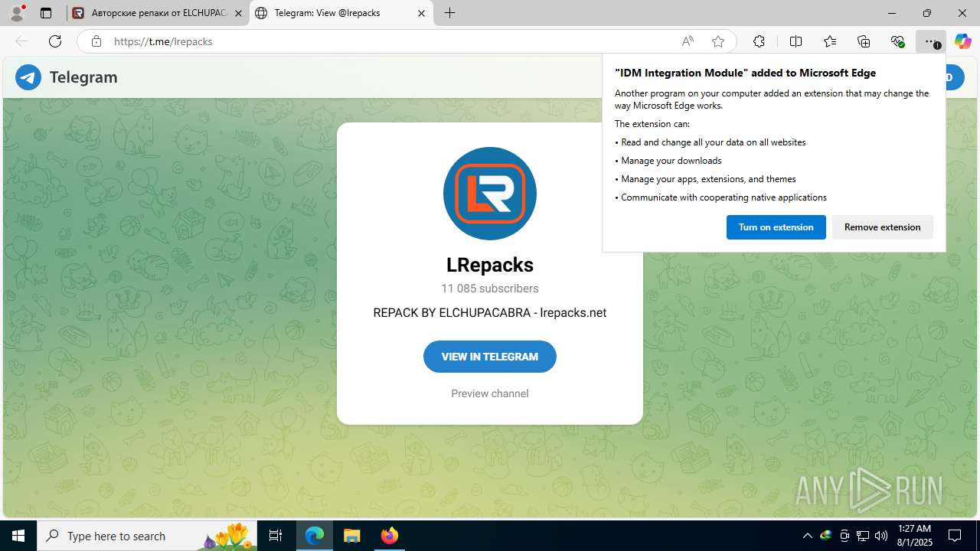Close the ELCHUPACABRA repacks tab

tap(238, 13)
